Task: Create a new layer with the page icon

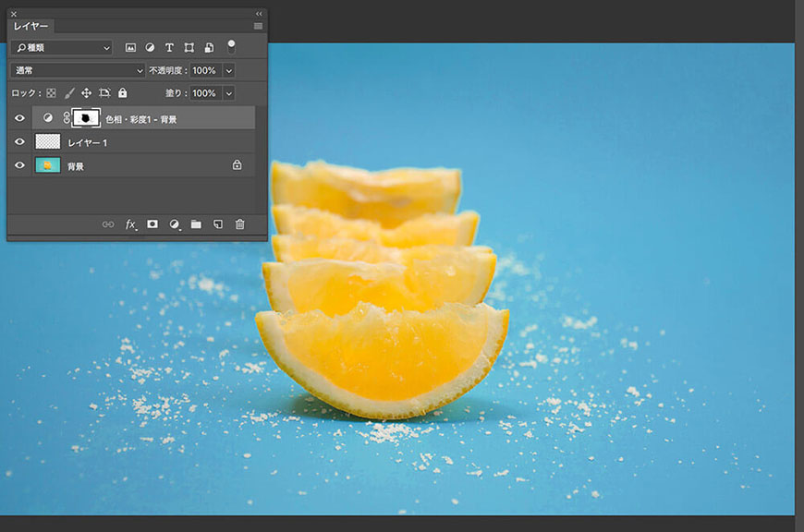Action: tap(218, 224)
